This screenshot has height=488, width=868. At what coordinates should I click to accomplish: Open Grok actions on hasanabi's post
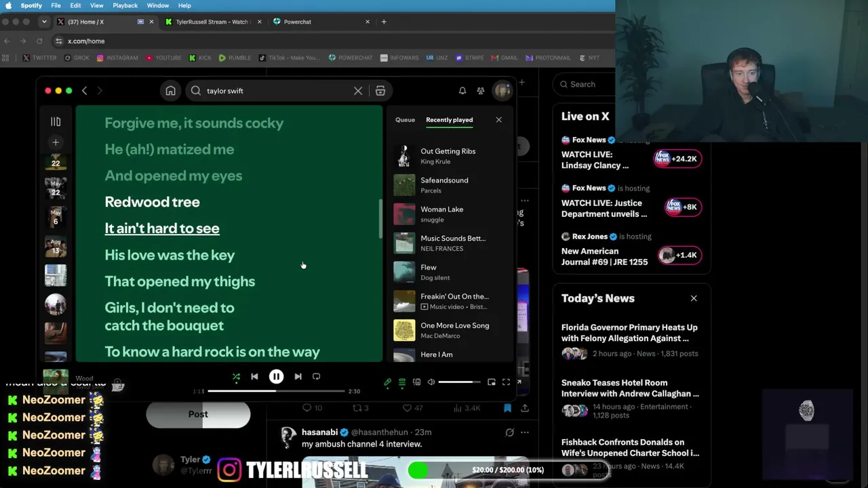pos(509,432)
